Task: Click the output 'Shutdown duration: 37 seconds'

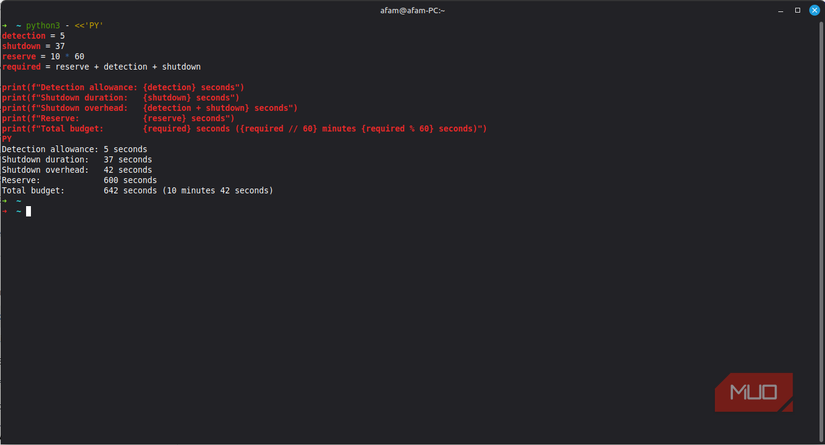Action: coord(77,159)
